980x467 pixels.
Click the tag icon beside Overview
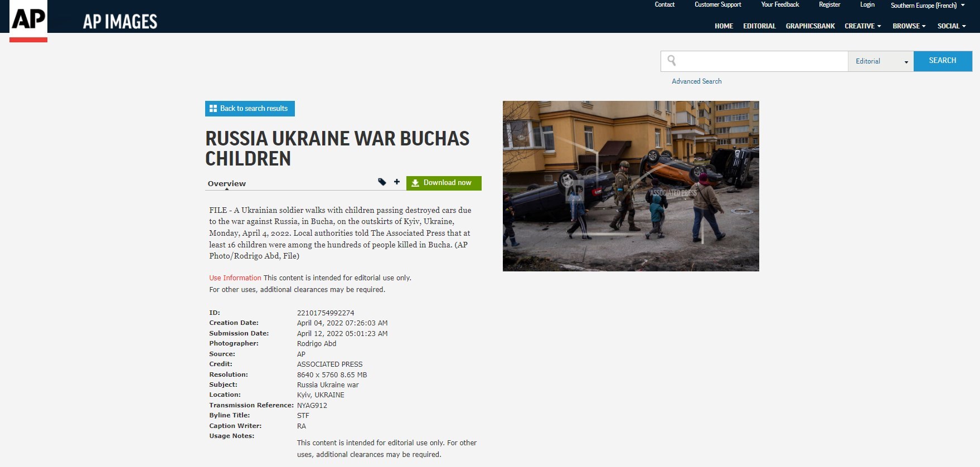(x=382, y=182)
